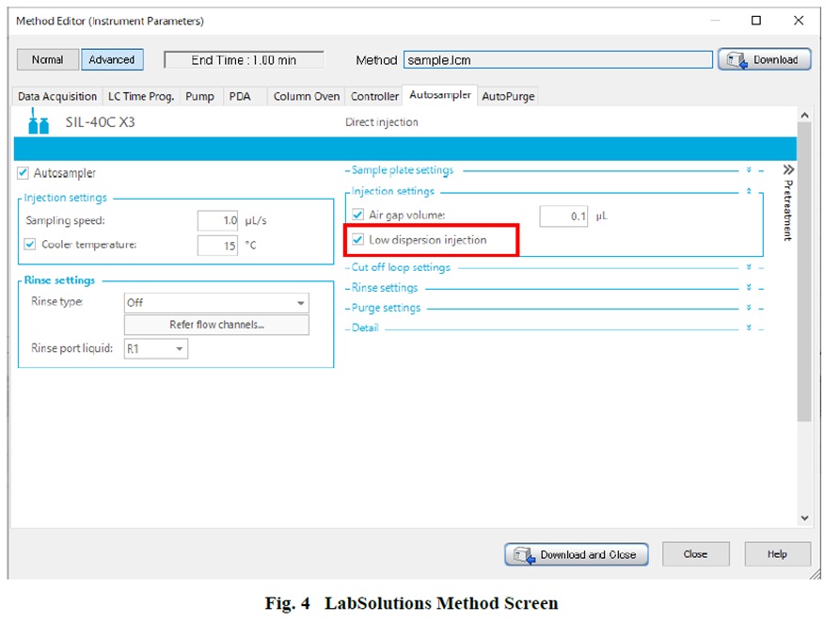Expand the Detail section
Viewport: 840px width, 622px height.
[749, 327]
